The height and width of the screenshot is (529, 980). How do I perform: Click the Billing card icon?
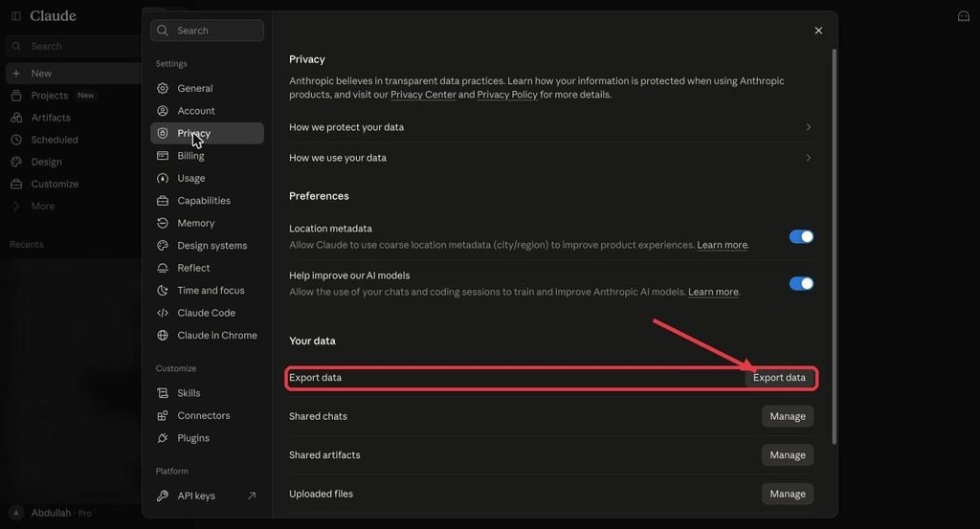coord(163,156)
